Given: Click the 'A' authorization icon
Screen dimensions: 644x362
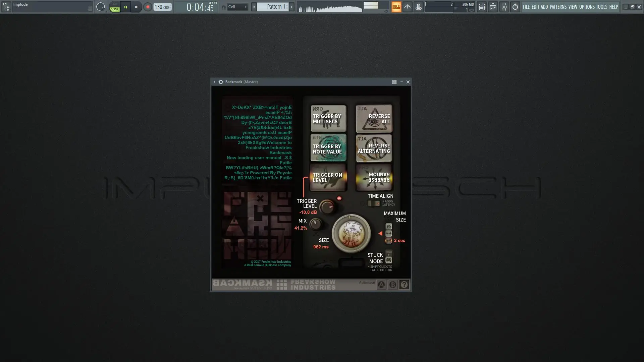Looking at the screenshot, I should [x=381, y=285].
